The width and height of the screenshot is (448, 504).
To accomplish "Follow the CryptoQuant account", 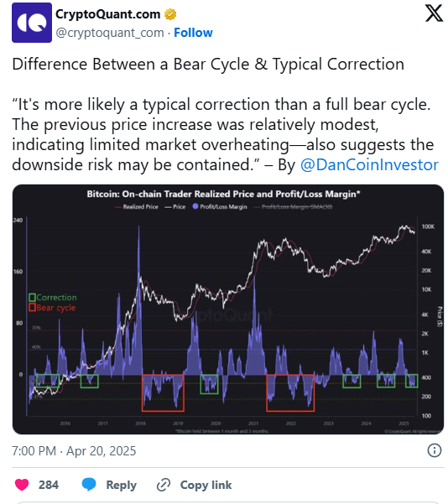I will (x=193, y=33).
